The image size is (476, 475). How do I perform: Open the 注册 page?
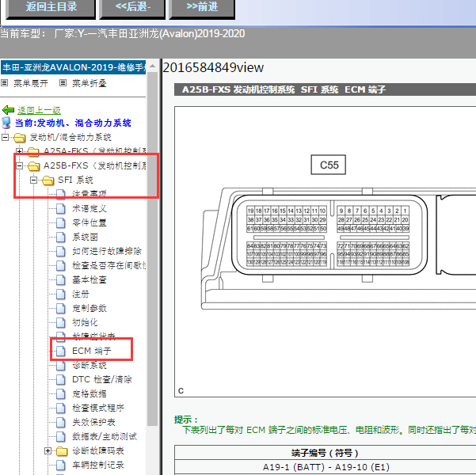coord(81,294)
